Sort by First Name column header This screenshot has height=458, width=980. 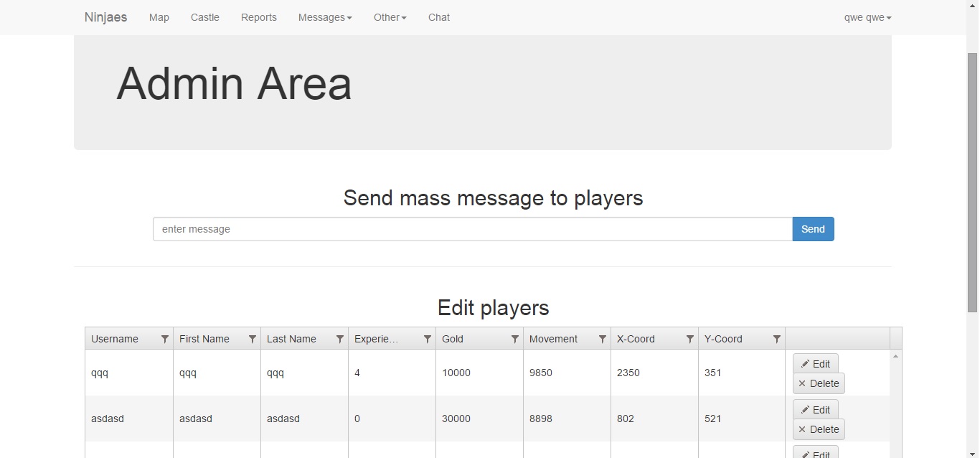coord(204,339)
